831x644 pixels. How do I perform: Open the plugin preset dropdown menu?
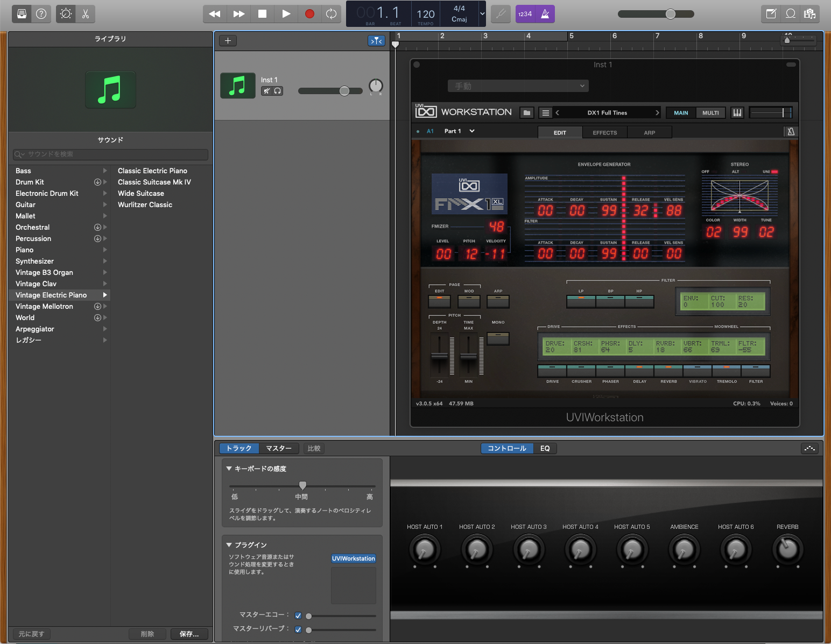(518, 86)
